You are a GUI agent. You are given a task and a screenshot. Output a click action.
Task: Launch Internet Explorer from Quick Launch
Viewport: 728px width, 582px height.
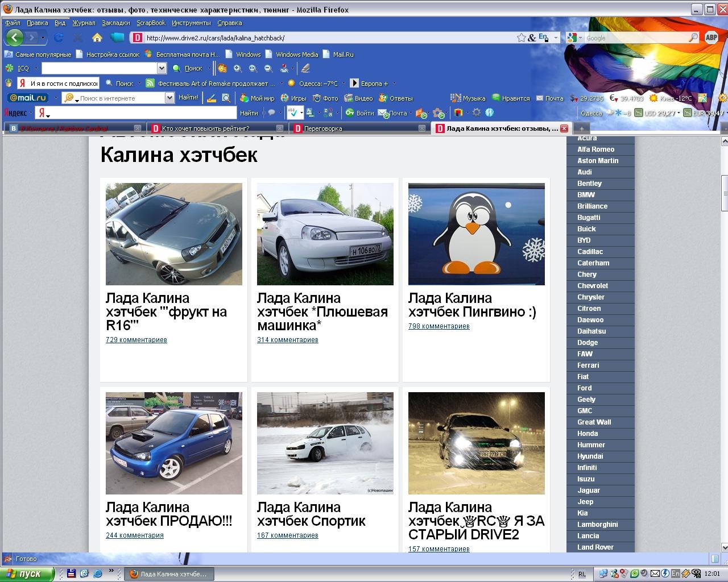click(x=97, y=573)
